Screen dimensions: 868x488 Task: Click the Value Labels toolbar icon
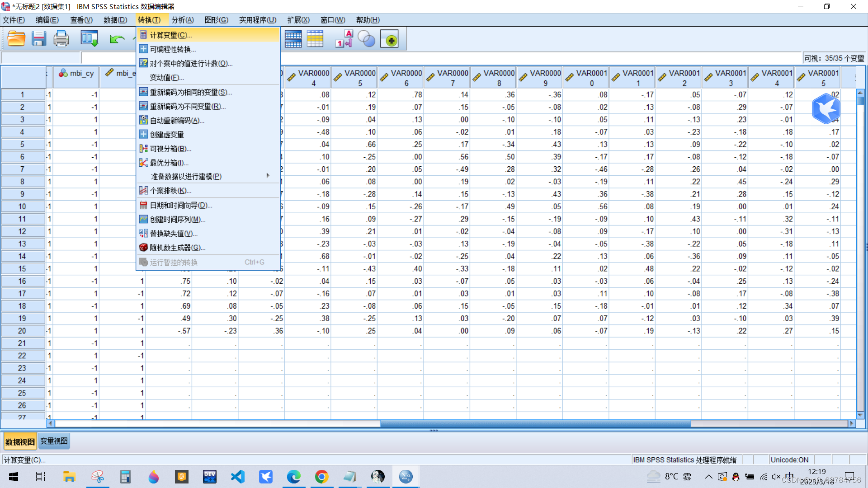point(344,39)
